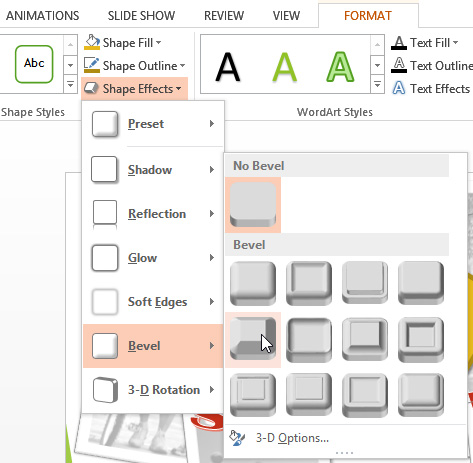Screen dimensions: 473x463
Task: Choose the second bevel in row two
Action: click(x=309, y=340)
